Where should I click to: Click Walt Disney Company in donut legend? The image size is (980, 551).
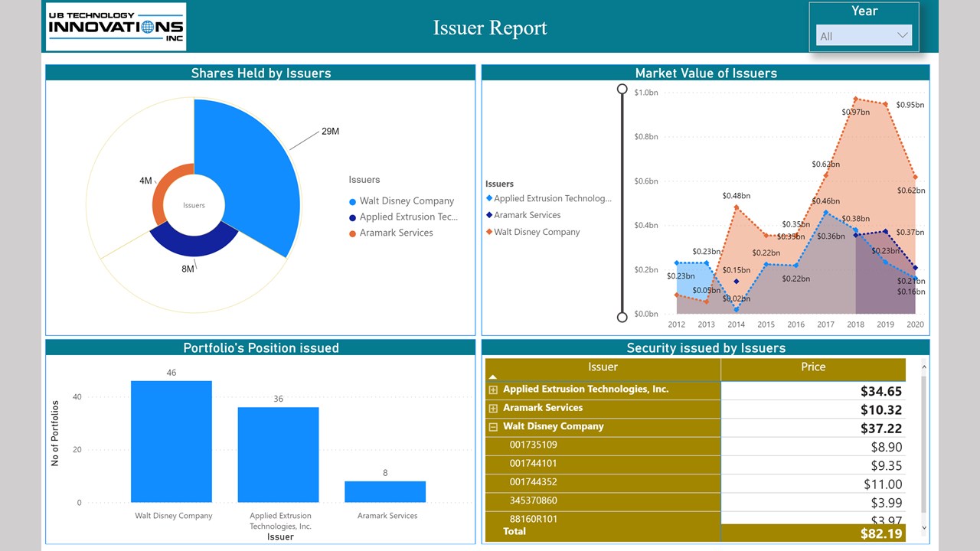(407, 201)
